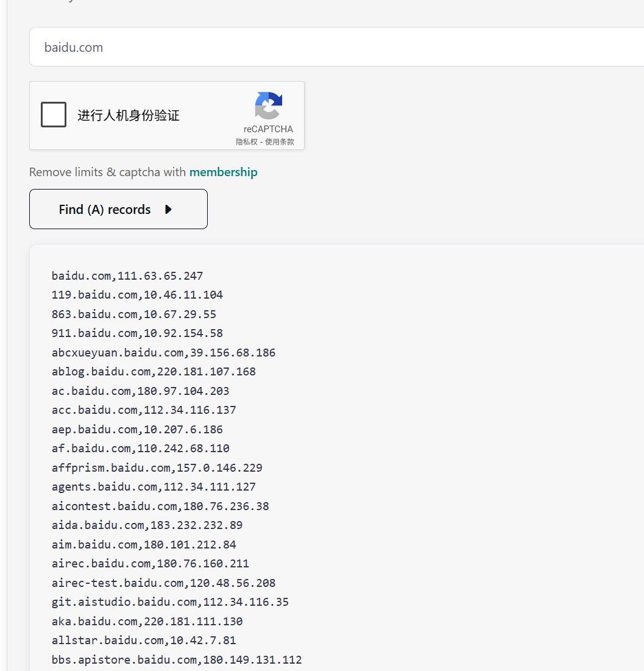Select the row ablog.baidu.com,220.181.107.168

click(x=154, y=371)
